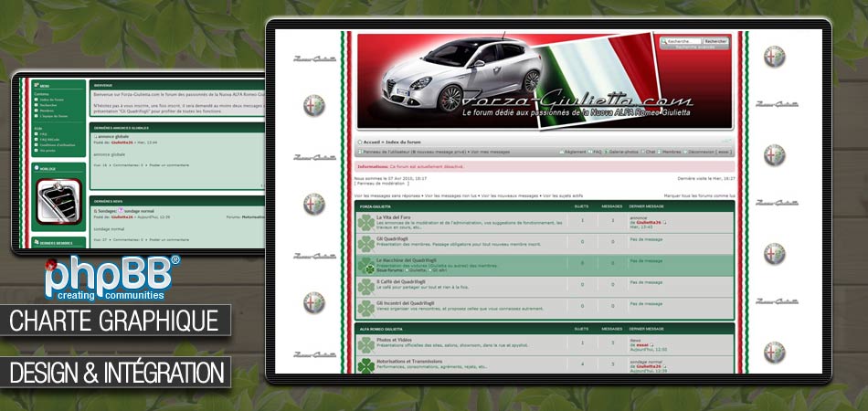This screenshot has width=868, height=411.
Task: Click the clover icon beside Le Macchine del Quadrifogli
Action: coord(365,266)
